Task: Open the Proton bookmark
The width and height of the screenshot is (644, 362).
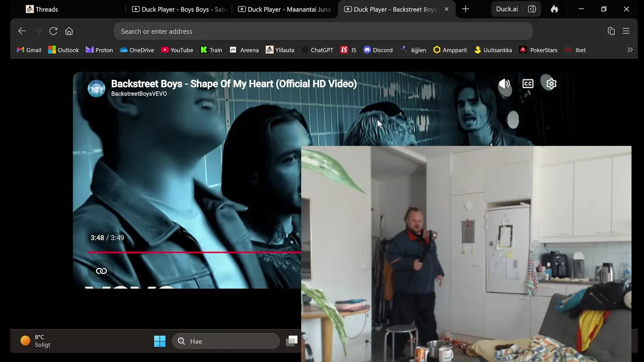Action: coord(100,50)
